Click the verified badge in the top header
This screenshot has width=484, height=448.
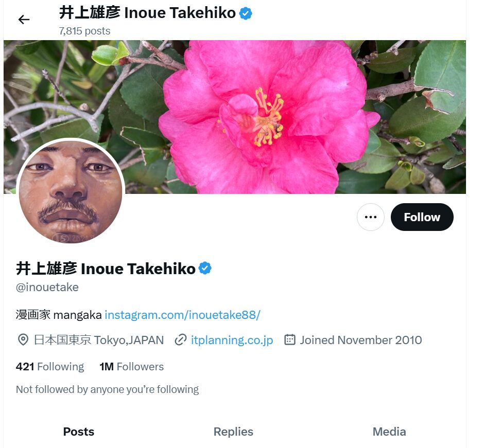246,13
